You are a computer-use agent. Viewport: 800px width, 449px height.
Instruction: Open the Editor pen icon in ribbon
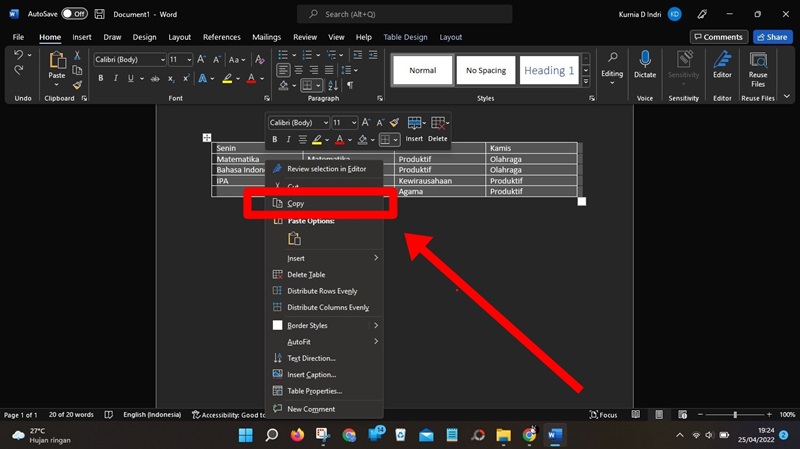(x=722, y=59)
